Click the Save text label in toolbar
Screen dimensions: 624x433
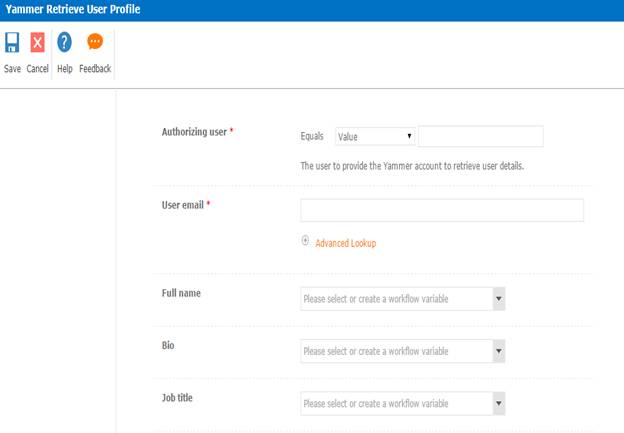(12, 69)
